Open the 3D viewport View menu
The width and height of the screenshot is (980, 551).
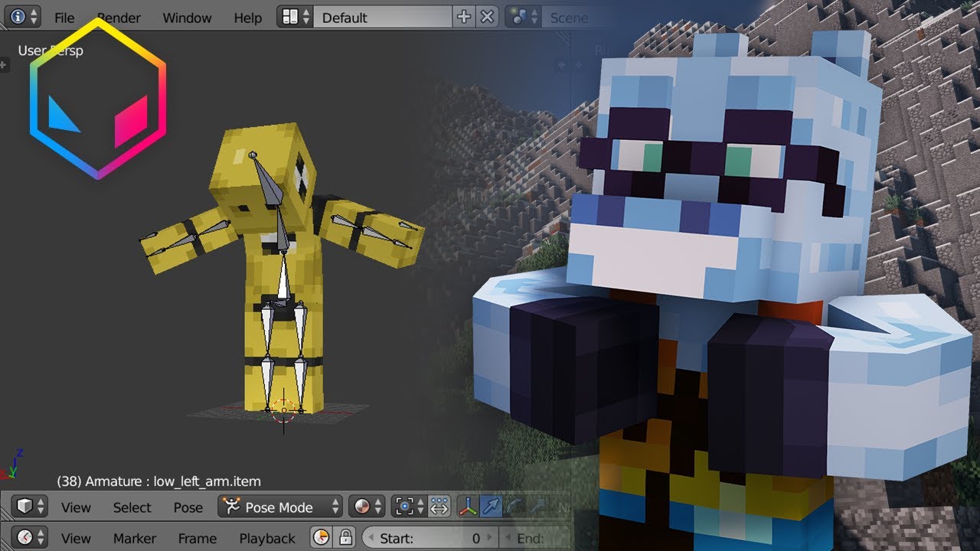pos(76,507)
